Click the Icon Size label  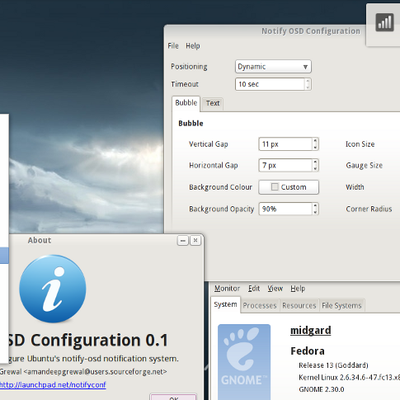point(360,144)
